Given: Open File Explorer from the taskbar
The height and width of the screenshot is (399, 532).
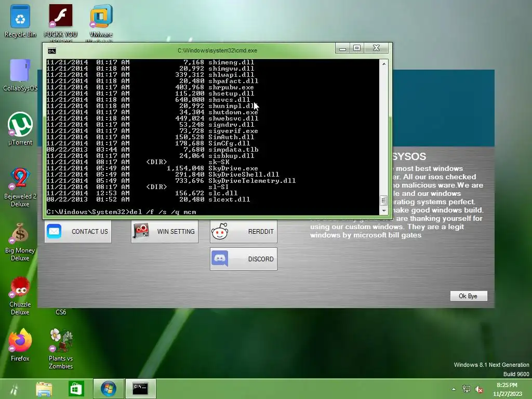Looking at the screenshot, I should tap(44, 389).
